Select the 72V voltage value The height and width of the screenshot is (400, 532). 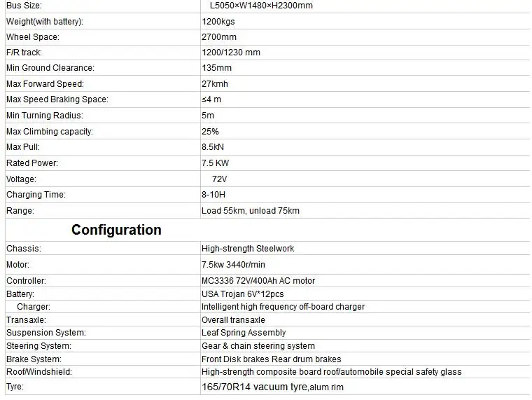pyautogui.click(x=219, y=179)
